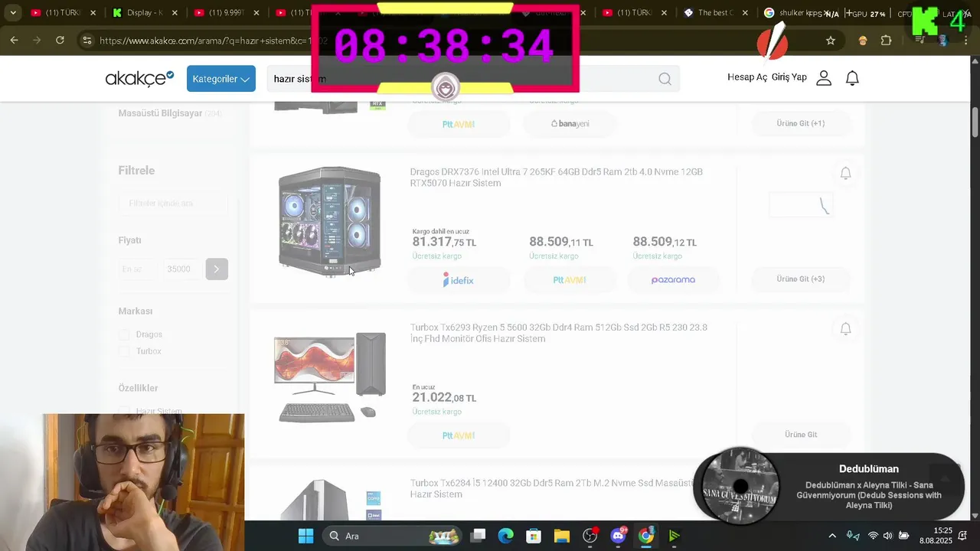The image size is (980, 551).
Task: Click Giriş Yap link
Action: [x=789, y=77]
